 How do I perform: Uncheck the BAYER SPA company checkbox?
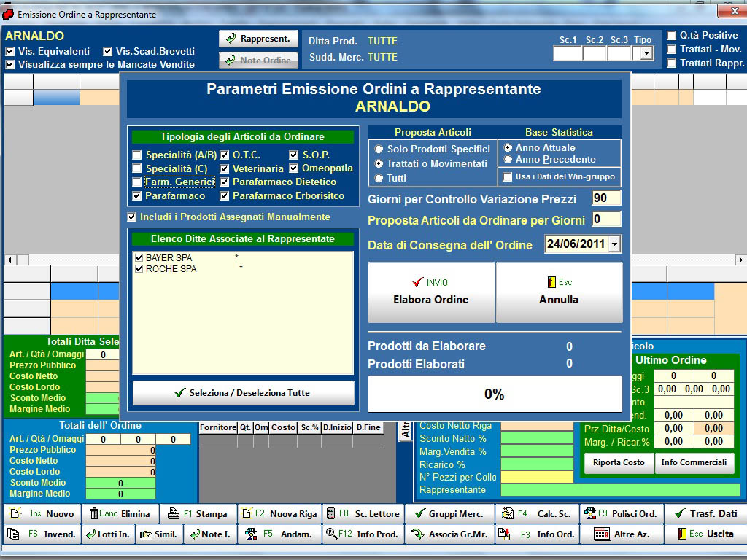point(139,258)
